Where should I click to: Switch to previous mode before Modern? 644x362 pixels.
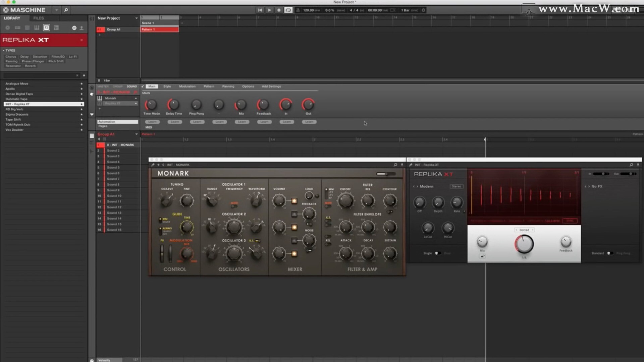coord(414,186)
